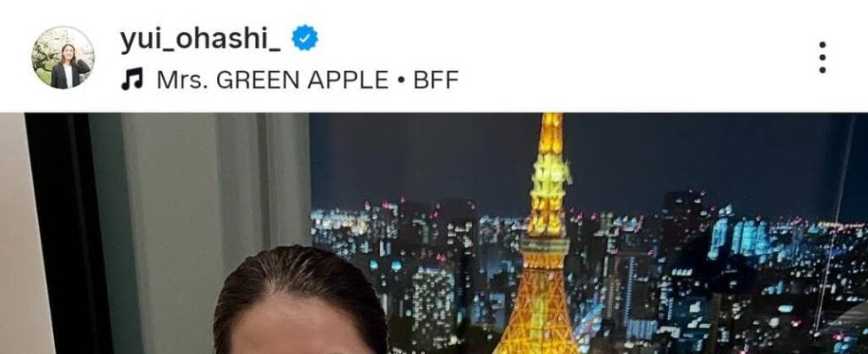View the circular avatar of the poster
The height and width of the screenshot is (354, 868).
63,57
